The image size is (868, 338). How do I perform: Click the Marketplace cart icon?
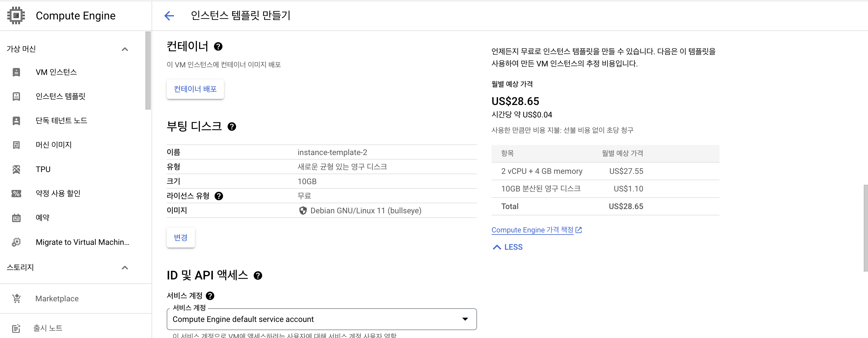pyautogui.click(x=16, y=299)
